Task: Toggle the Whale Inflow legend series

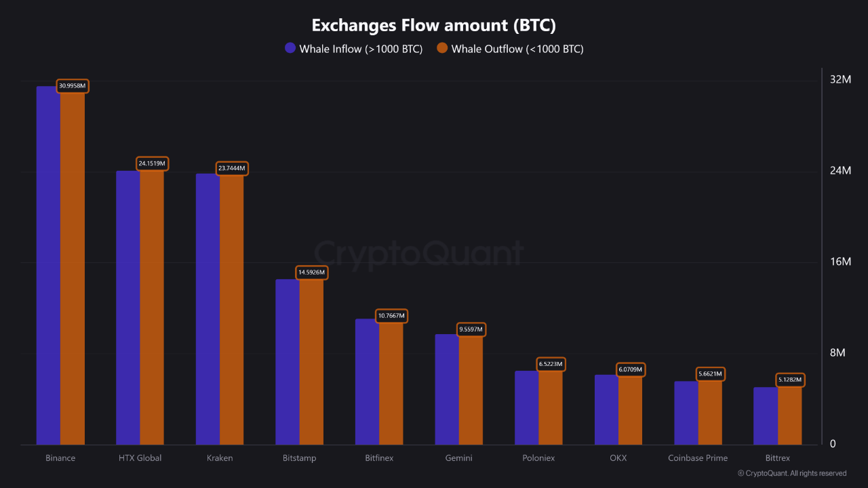Action: [x=361, y=49]
